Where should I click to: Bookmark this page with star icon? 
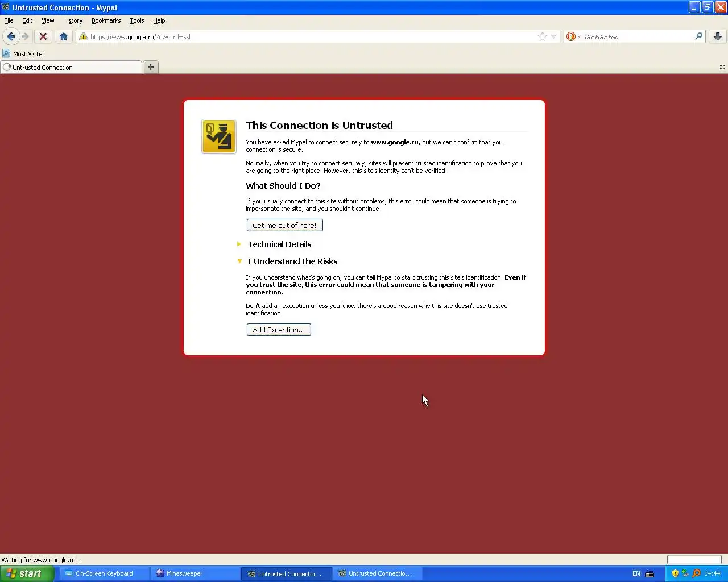[543, 36]
